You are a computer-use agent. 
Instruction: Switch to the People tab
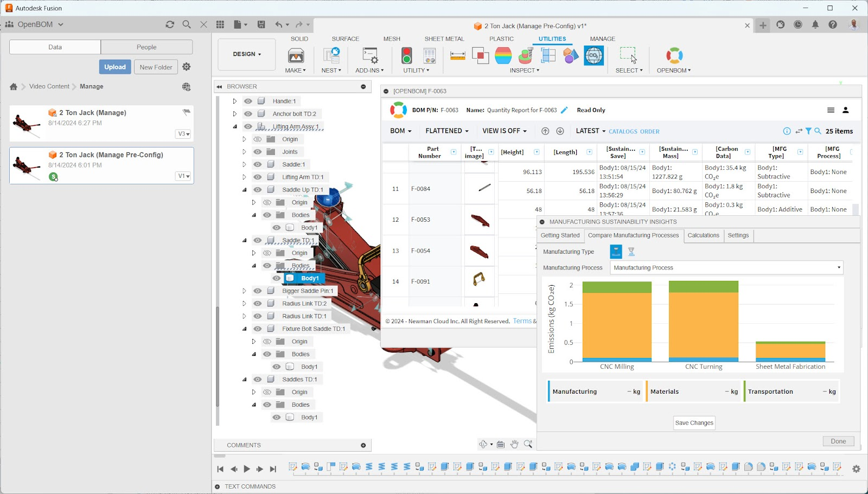point(146,47)
